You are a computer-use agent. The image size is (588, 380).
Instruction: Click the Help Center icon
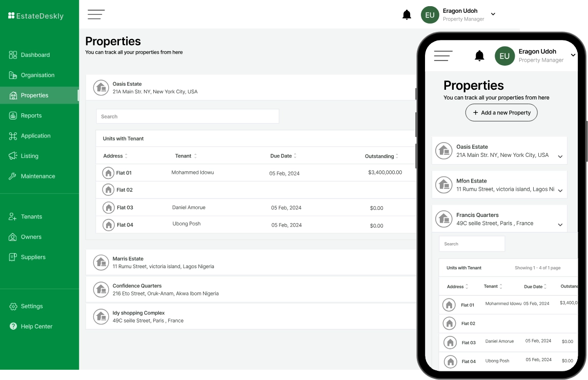pos(13,326)
